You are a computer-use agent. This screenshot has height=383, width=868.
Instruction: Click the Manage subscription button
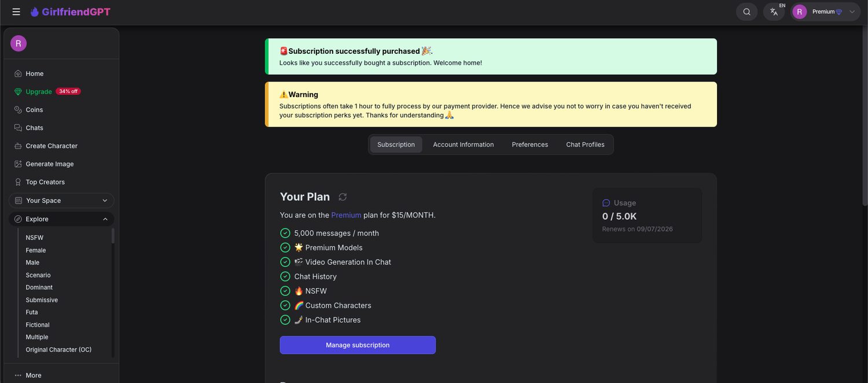(358, 345)
